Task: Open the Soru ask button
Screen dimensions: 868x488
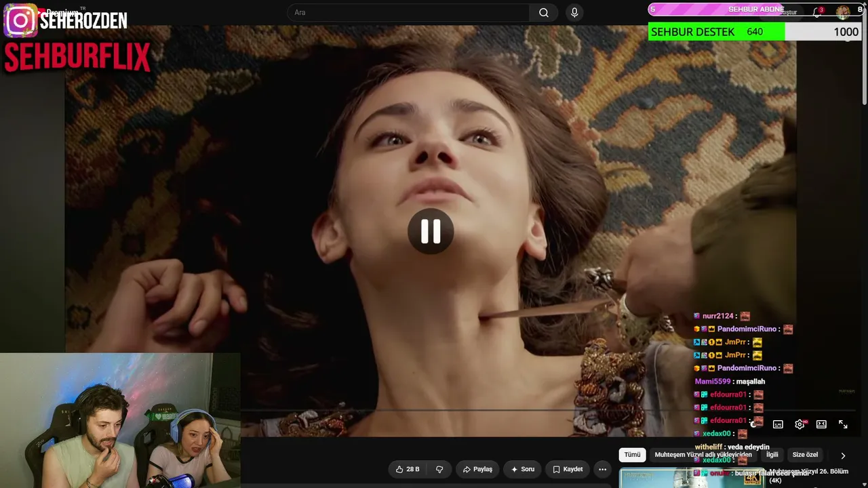Action: tap(522, 469)
